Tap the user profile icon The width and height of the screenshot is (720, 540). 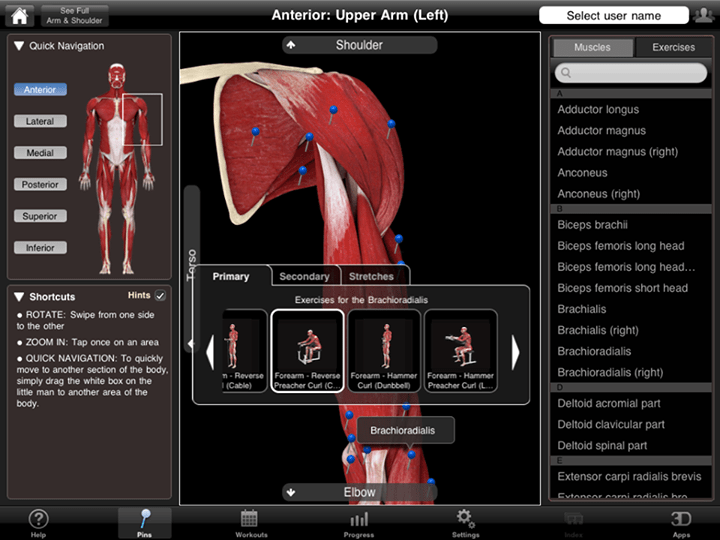tap(703, 15)
